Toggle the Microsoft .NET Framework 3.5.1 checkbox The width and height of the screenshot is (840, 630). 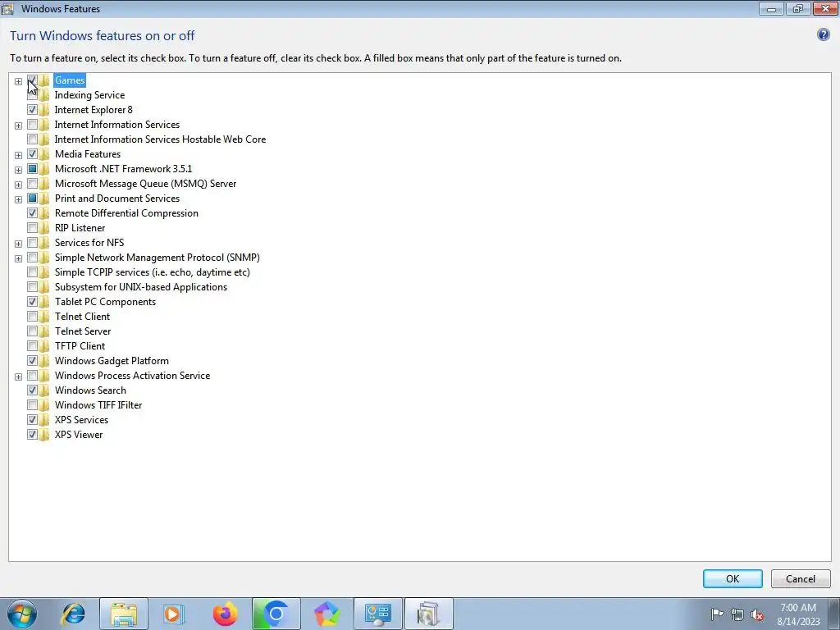[x=32, y=169]
